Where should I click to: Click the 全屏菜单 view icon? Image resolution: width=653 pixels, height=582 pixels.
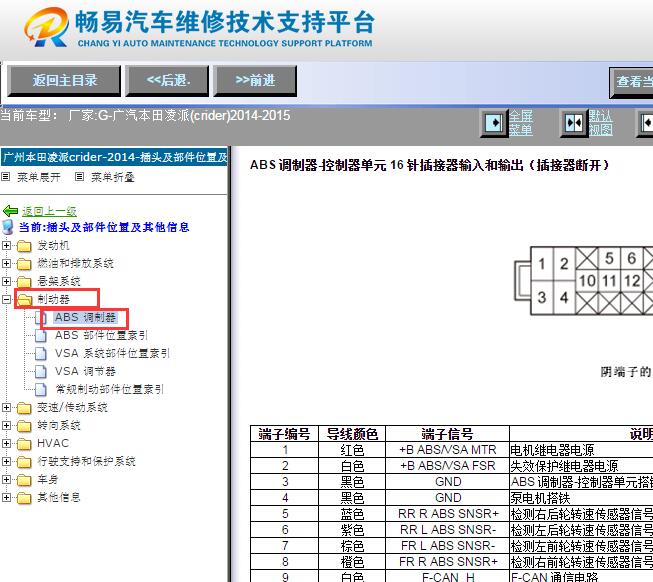click(x=494, y=123)
